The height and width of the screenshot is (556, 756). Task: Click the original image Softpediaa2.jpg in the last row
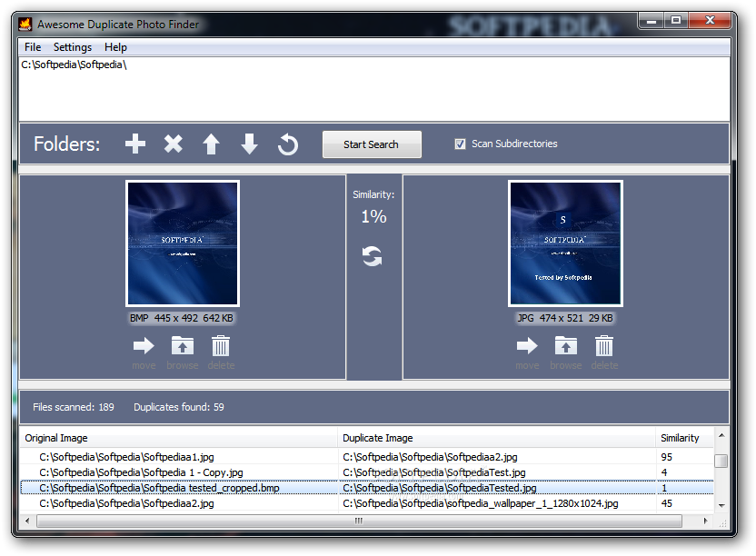click(x=126, y=503)
